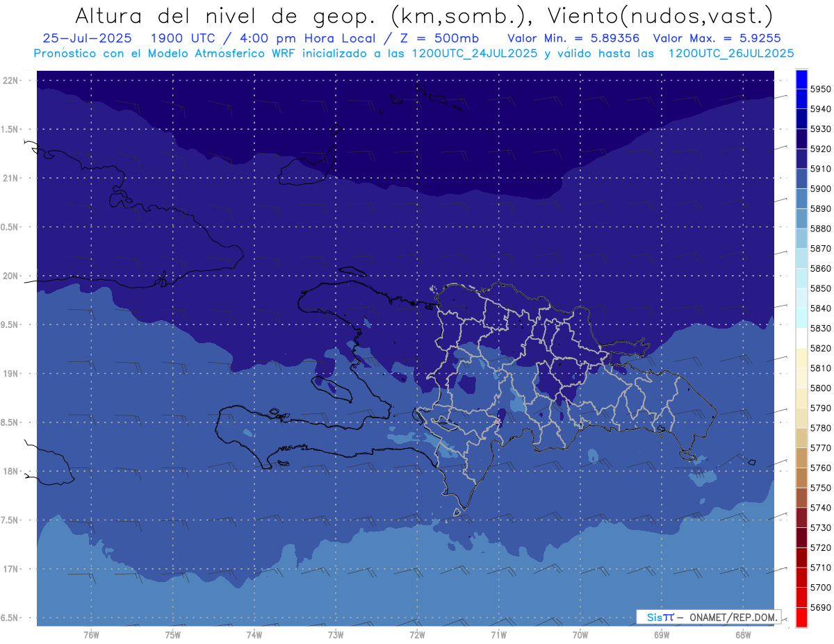Pick the legend swatch between 5870 and 5880
The image size is (834, 644).
click(801, 238)
